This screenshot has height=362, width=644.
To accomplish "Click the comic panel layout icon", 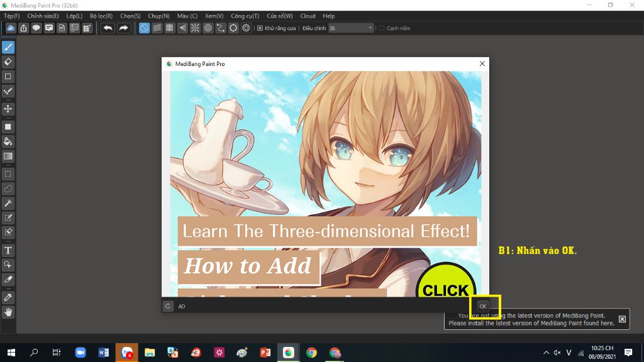I will [x=87, y=28].
